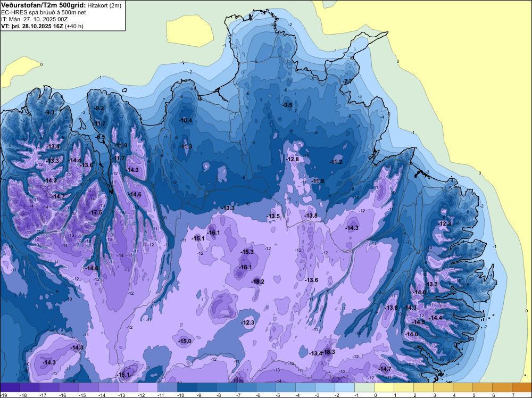Click the 'Veðurstofan/T2m 500grid:' title text
Screen dimensions: 532x398
(44, 5)
